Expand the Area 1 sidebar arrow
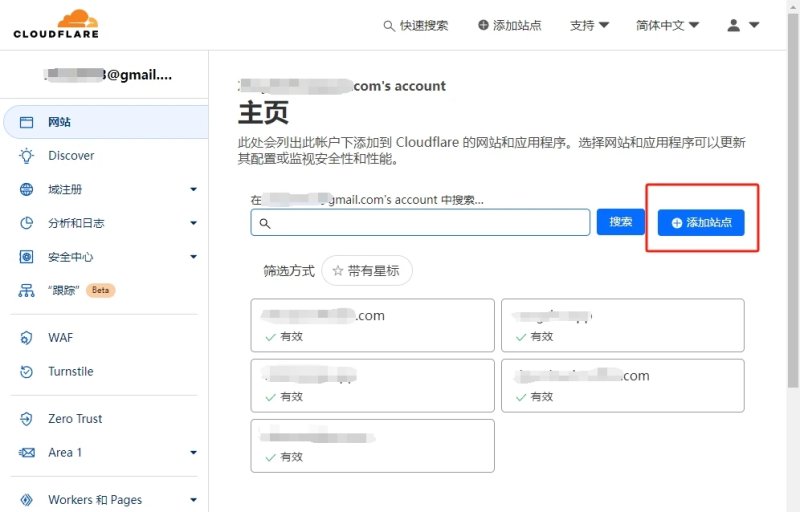Viewport: 800px width, 512px height. click(x=193, y=452)
